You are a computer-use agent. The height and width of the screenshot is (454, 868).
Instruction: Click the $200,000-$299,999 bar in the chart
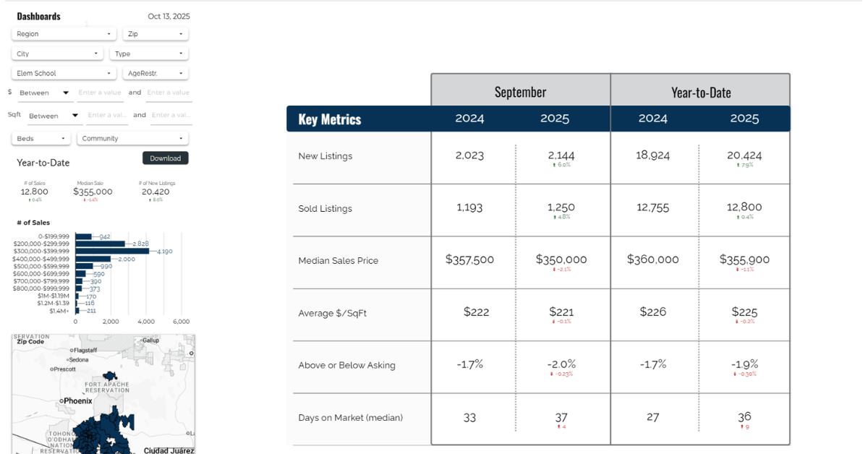(x=100, y=244)
